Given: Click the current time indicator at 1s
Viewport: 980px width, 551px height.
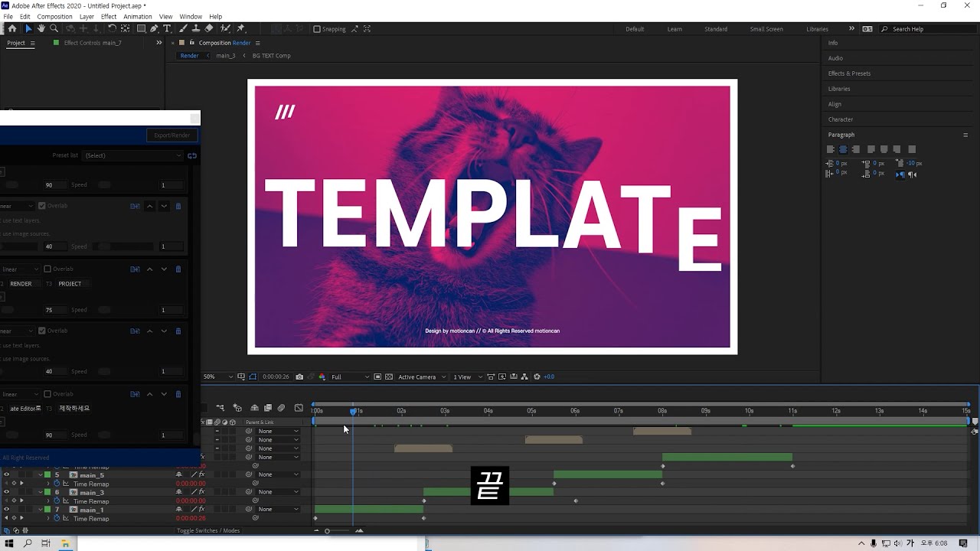Looking at the screenshot, I should pos(353,412).
